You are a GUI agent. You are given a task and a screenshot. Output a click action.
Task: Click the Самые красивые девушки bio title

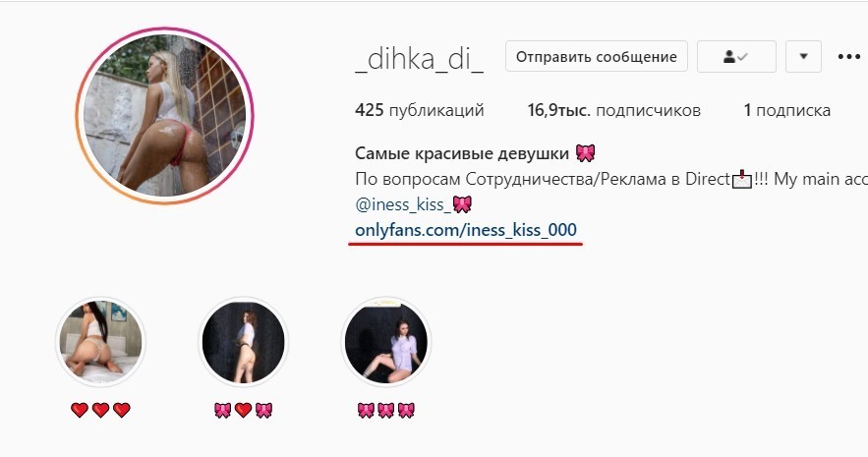point(462,153)
